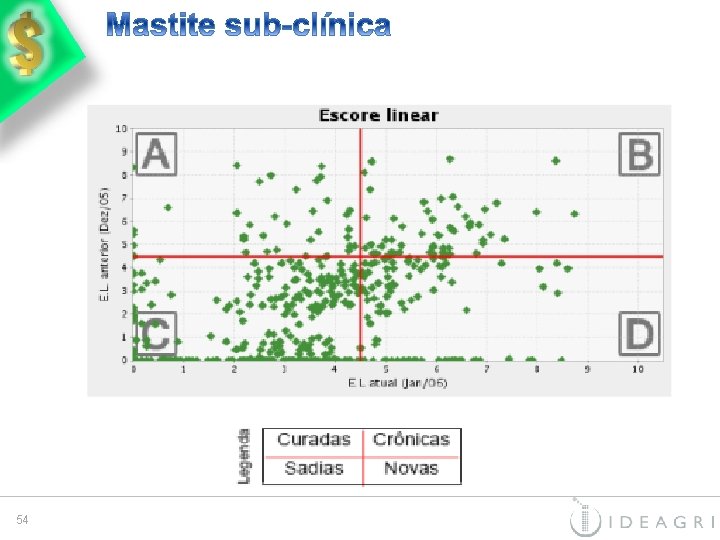This screenshot has height=540, width=720.
Task: Select the Curadas legend cell
Action: pyautogui.click(x=314, y=440)
